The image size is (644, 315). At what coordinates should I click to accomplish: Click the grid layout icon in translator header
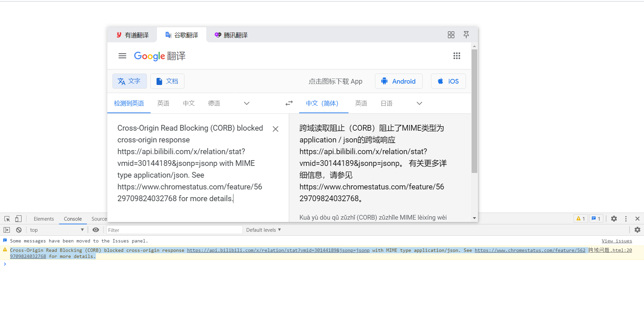coord(451,35)
